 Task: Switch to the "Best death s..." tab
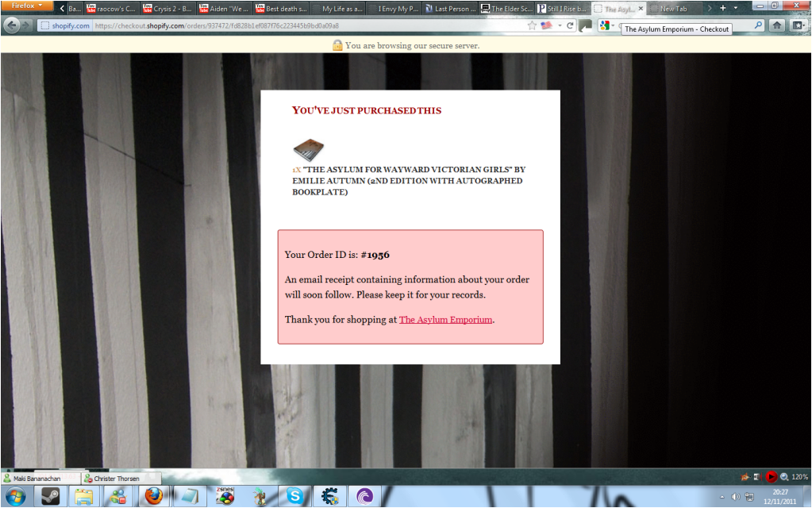(281, 8)
